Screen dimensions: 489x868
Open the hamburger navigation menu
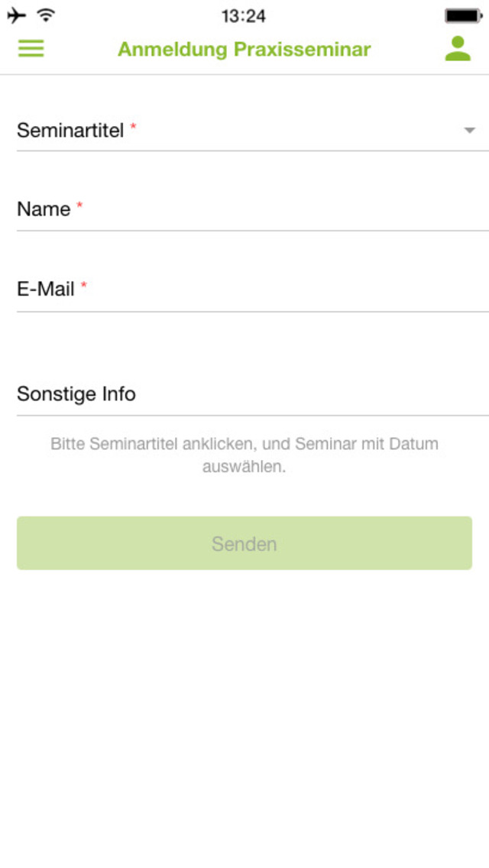[31, 49]
